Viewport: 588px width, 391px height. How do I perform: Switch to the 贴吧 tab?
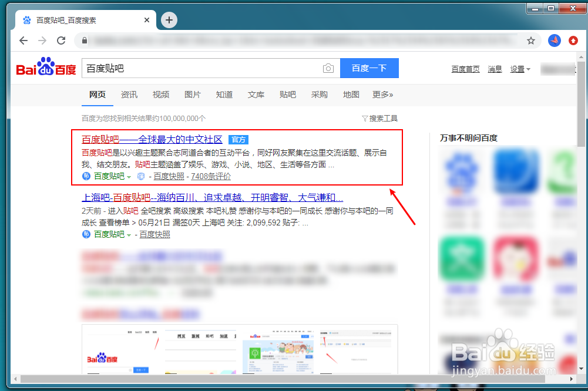click(x=288, y=95)
